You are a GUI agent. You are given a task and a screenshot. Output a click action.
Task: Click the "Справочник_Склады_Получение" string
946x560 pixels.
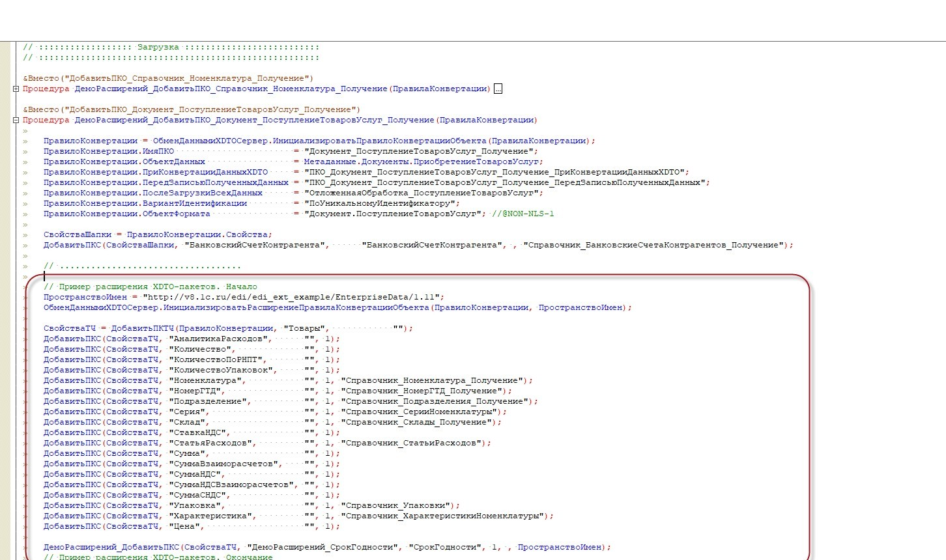[417, 422]
